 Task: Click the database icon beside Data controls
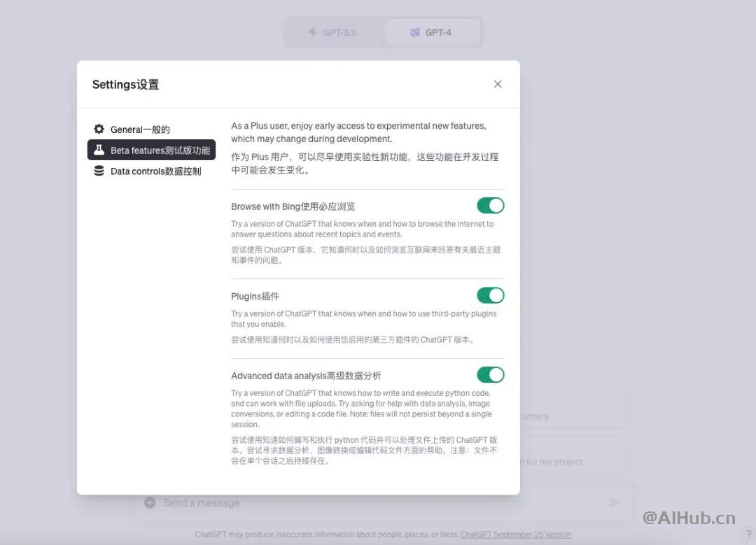(x=99, y=171)
